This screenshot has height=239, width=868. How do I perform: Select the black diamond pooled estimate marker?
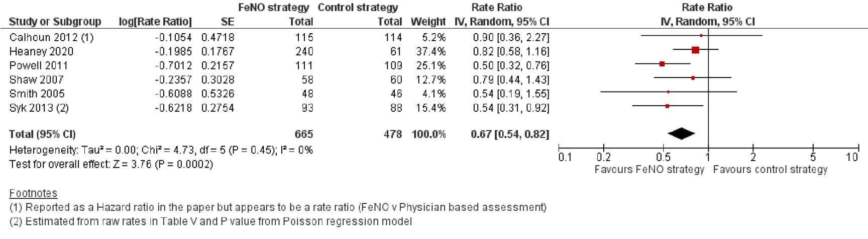681,133
